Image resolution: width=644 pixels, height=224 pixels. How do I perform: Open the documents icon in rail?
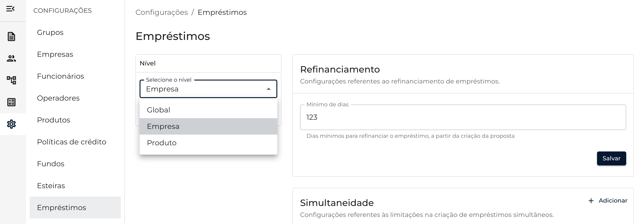[x=11, y=36]
